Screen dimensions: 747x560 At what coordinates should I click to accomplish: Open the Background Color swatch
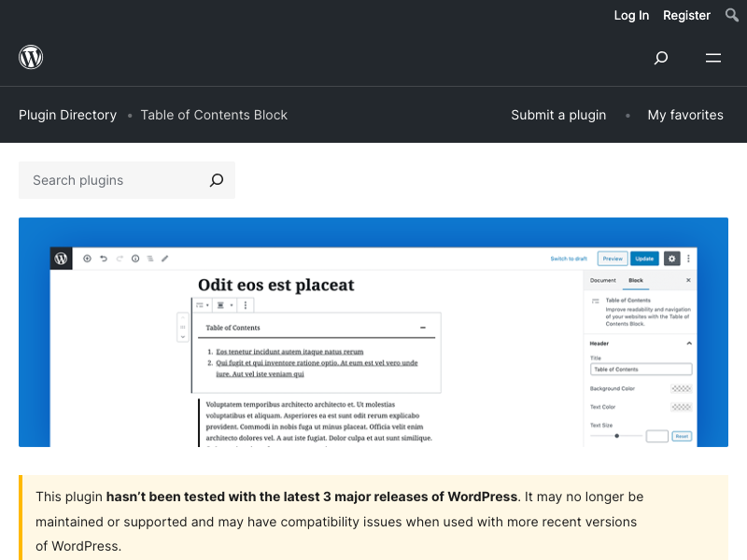pos(681,388)
